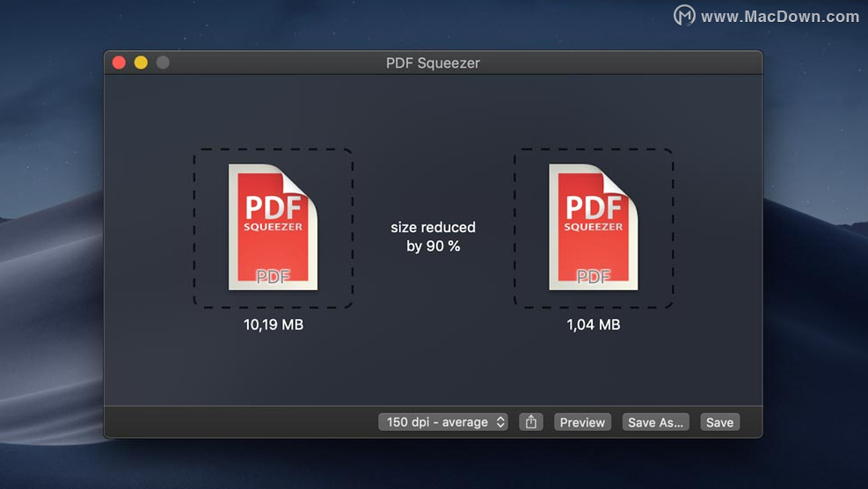Click the share icon in the bottom bar

coord(531,422)
